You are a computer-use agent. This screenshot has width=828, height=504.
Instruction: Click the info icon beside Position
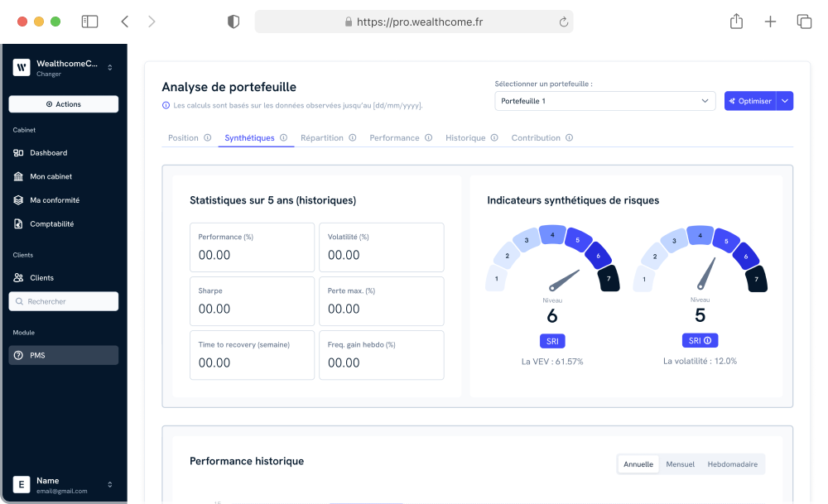coord(208,137)
